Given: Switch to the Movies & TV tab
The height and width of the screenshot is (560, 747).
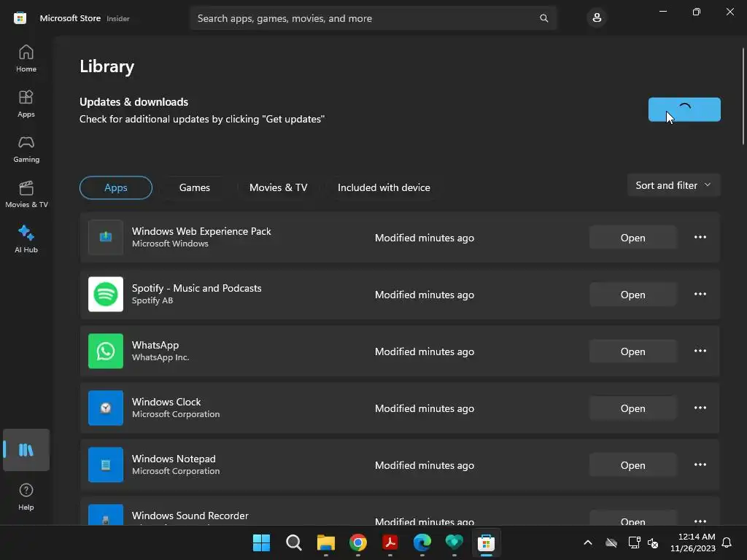Looking at the screenshot, I should pyautogui.click(x=278, y=187).
